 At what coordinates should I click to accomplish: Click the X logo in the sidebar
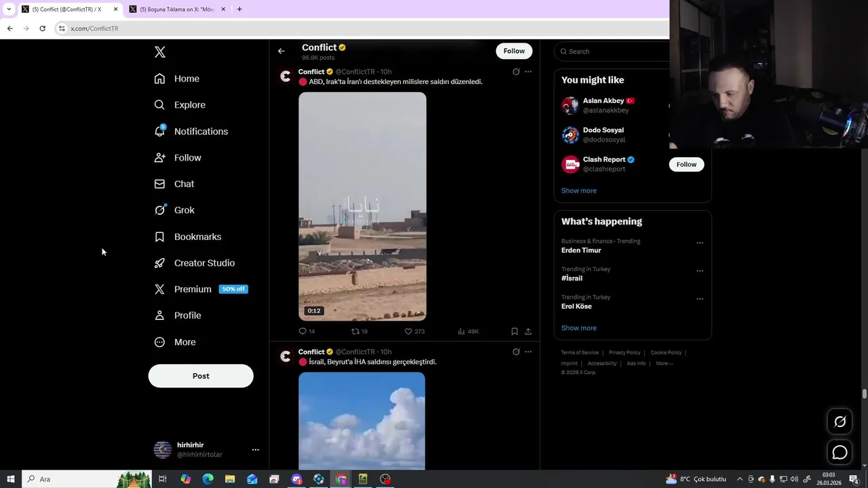pos(160,52)
